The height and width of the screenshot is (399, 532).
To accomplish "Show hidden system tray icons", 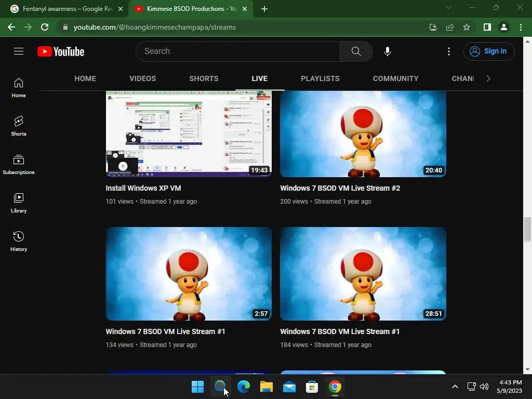I will pyautogui.click(x=455, y=387).
